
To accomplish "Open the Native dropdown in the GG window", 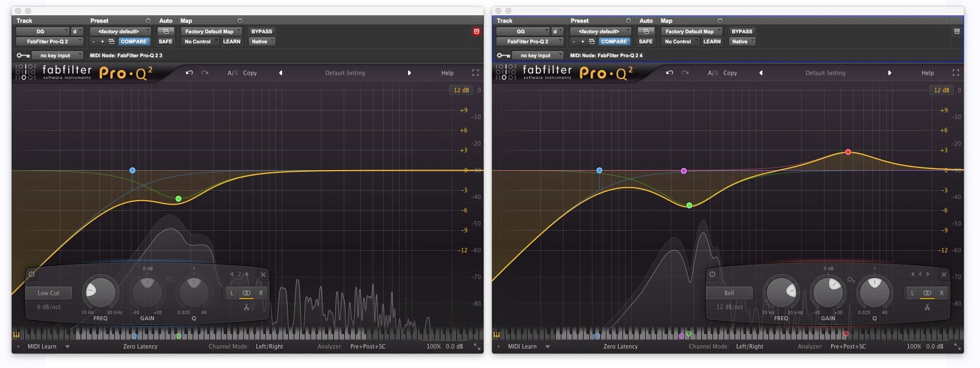I will [742, 42].
